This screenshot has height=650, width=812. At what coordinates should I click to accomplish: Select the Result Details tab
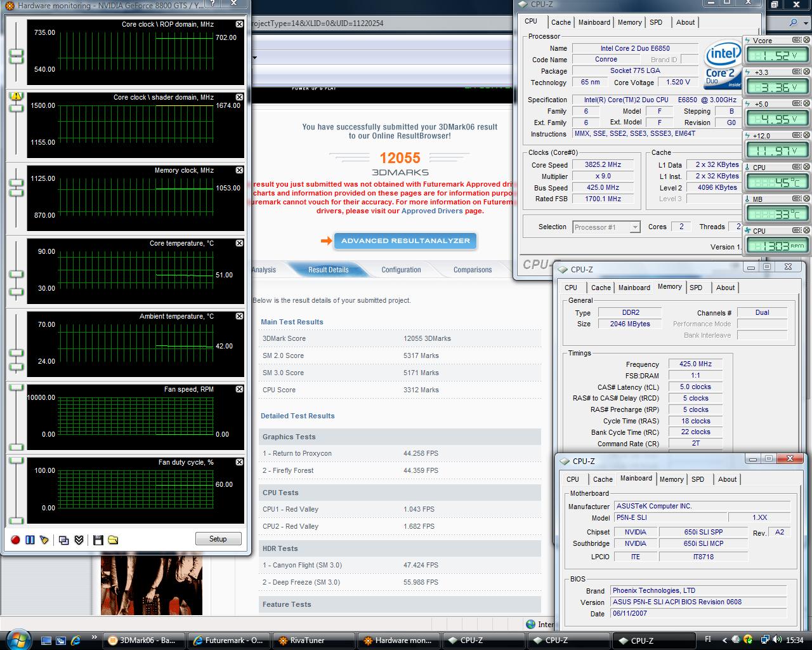tap(328, 270)
